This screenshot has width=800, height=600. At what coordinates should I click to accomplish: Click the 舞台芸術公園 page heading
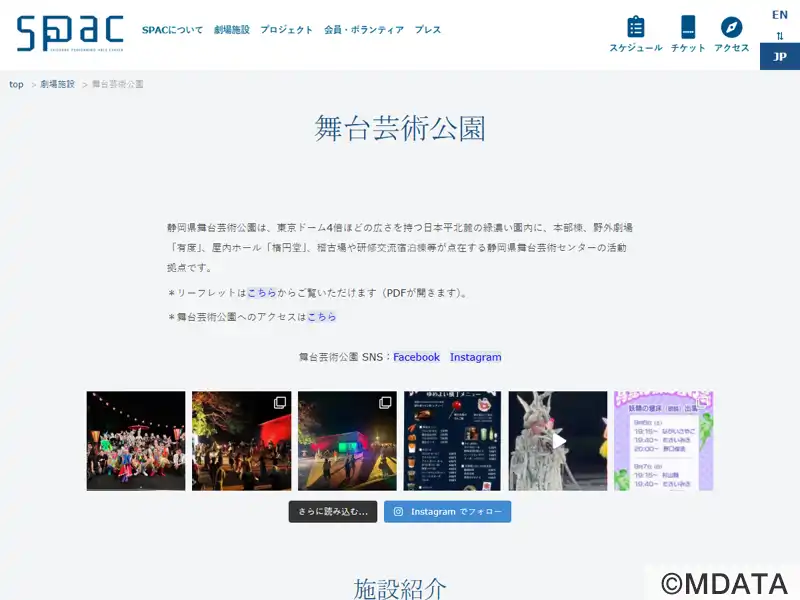pos(400,128)
